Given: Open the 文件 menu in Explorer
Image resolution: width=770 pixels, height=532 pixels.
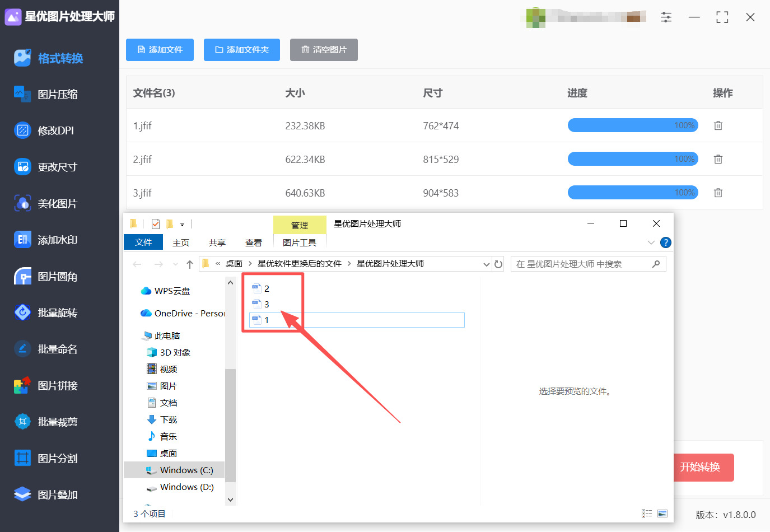Looking at the screenshot, I should 143,242.
